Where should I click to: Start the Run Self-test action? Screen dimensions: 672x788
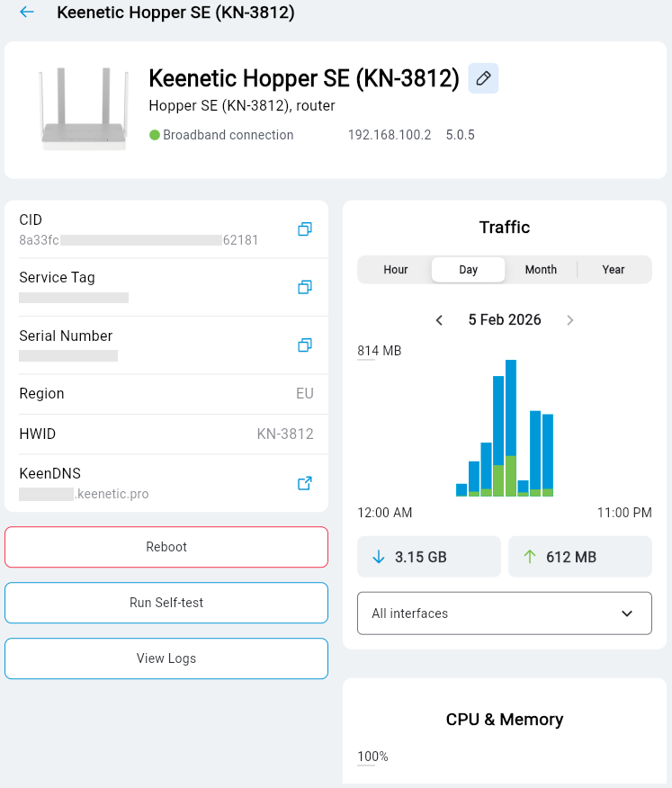point(166,603)
